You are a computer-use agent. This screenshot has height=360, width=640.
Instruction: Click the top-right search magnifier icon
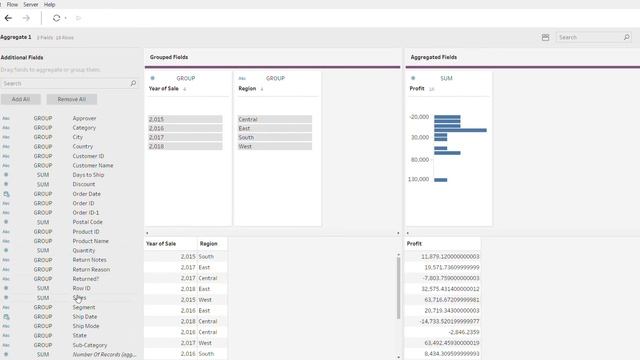(627, 37)
